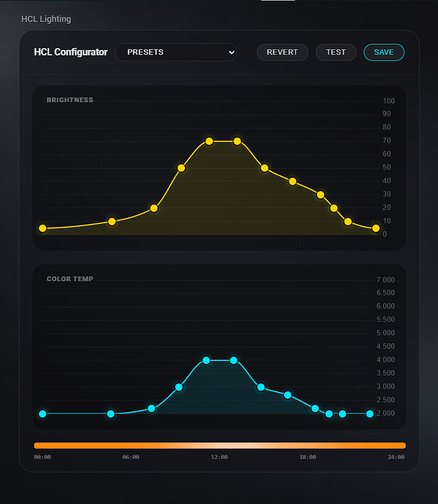Image resolution: width=438 pixels, height=504 pixels.
Task: Click the HCL Configurator heading
Action: 71,52
